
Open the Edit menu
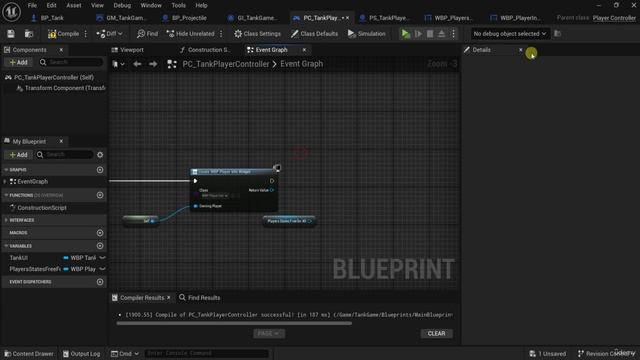tap(51, 5)
